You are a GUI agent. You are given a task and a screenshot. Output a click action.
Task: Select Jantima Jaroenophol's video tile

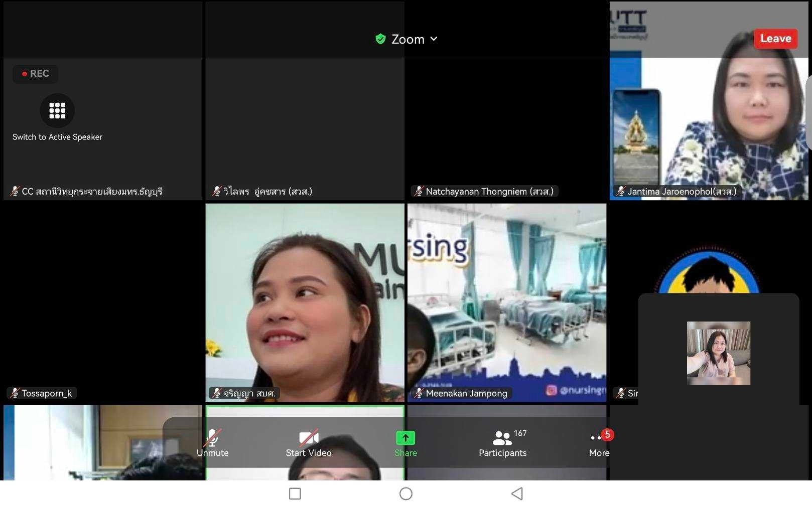tap(709, 100)
